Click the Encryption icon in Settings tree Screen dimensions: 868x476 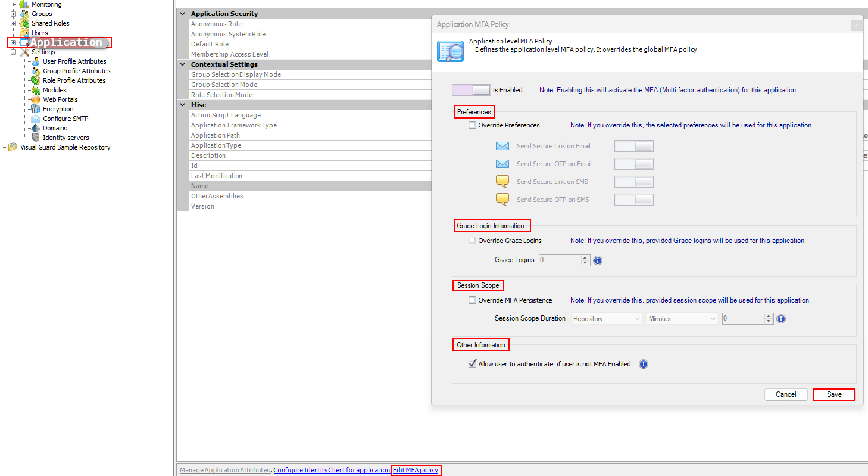(x=36, y=109)
